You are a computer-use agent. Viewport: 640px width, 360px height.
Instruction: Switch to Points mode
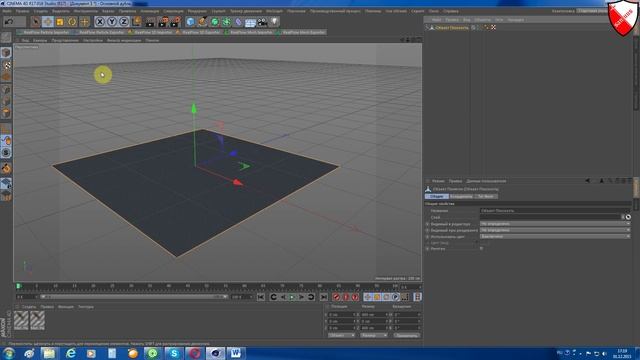coord(6,89)
